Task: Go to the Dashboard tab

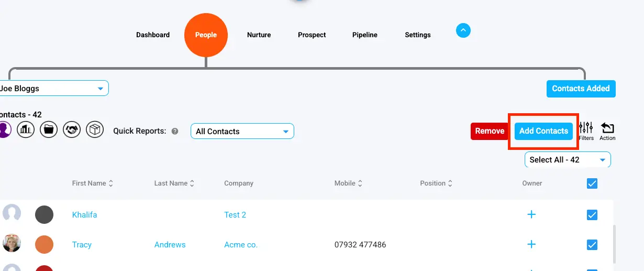Action: 153,35
